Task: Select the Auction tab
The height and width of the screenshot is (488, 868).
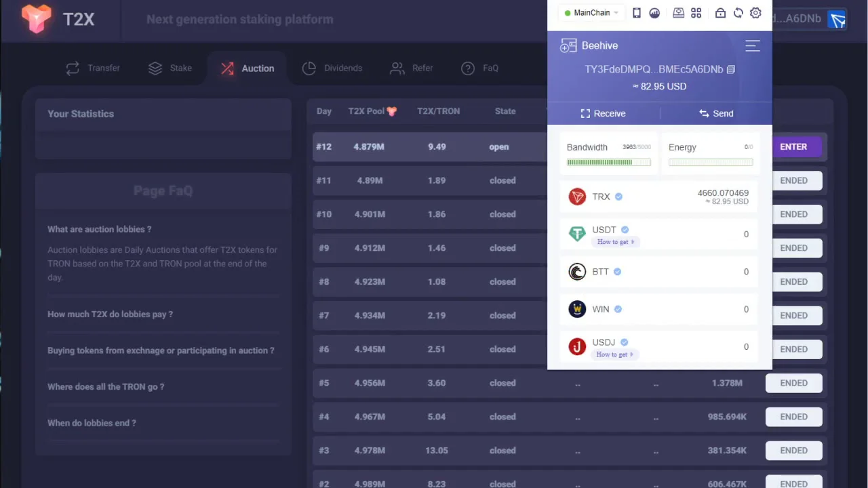Action: coord(248,68)
